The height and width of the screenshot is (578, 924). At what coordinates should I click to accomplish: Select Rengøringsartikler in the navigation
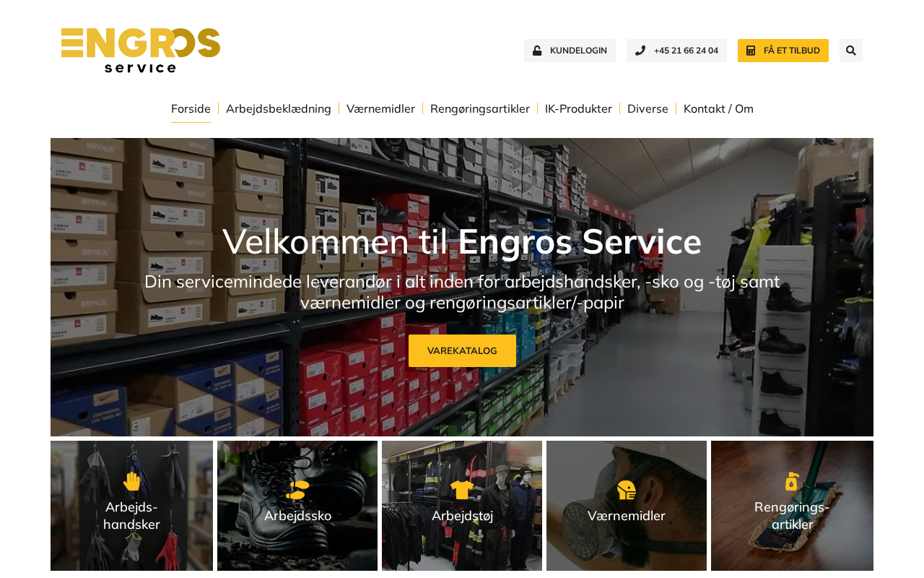click(x=480, y=108)
